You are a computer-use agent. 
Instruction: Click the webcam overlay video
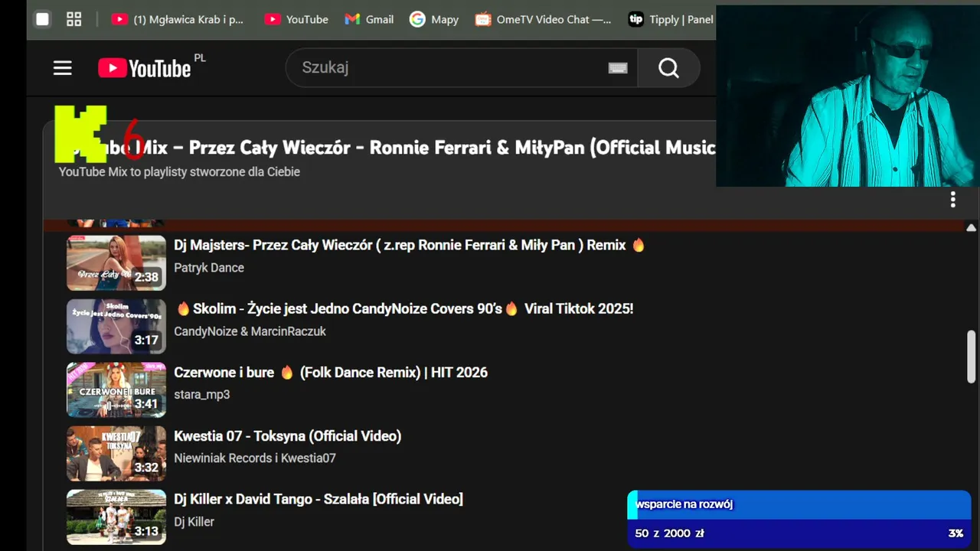pyautogui.click(x=848, y=96)
